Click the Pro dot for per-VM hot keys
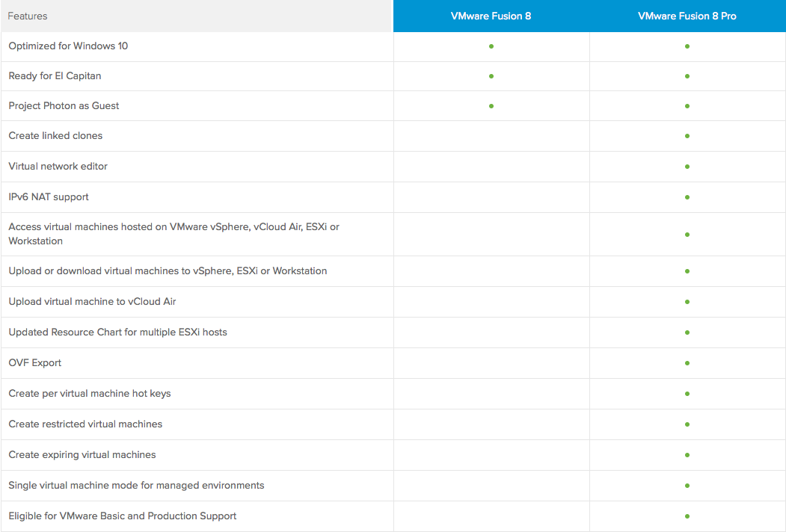The width and height of the screenshot is (786, 532). pyautogui.click(x=687, y=394)
